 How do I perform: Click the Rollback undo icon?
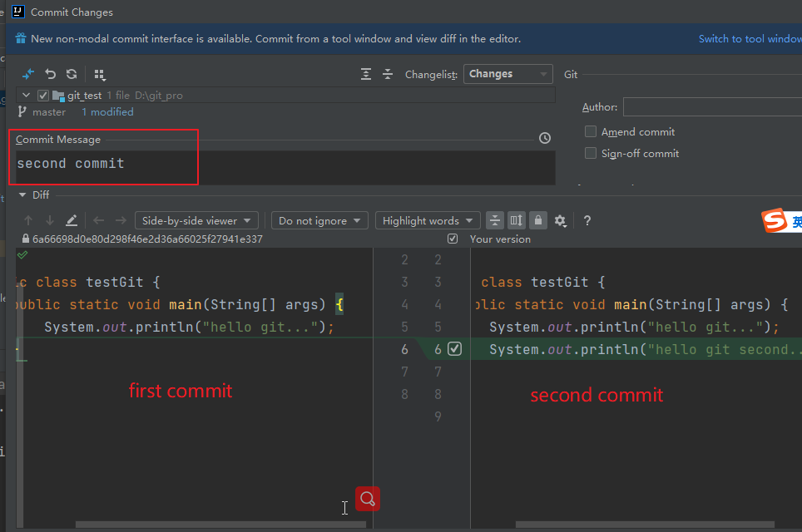(50, 74)
